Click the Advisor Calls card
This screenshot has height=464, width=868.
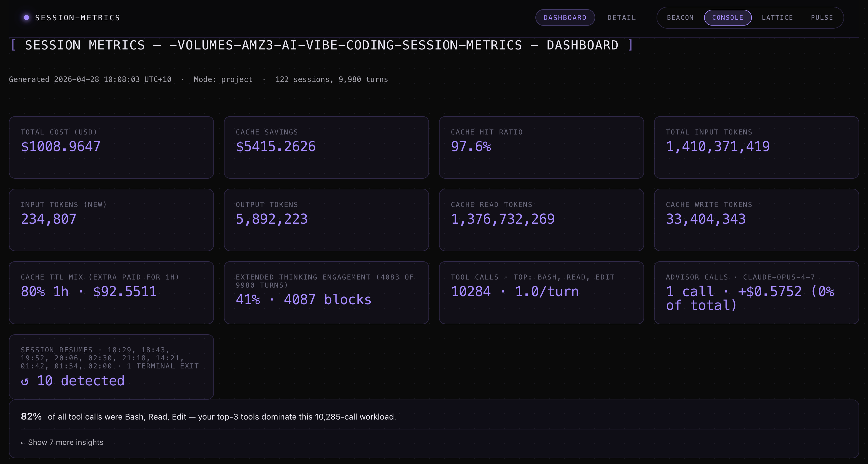(756, 293)
